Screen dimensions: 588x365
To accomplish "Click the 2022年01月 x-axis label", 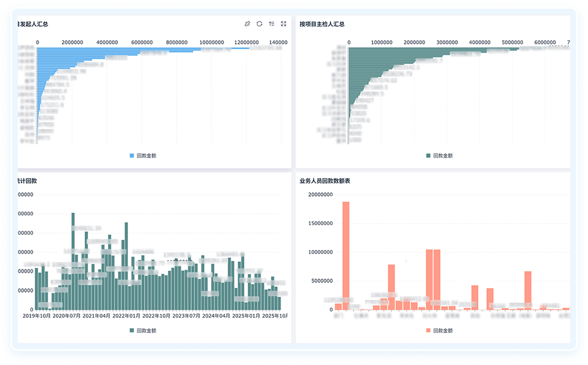I will pyautogui.click(x=126, y=316).
